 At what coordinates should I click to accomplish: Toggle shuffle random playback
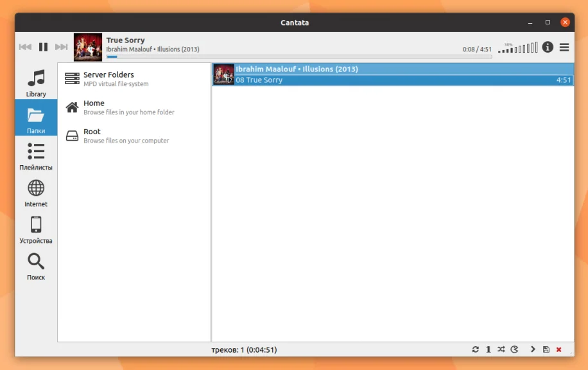pyautogui.click(x=501, y=349)
